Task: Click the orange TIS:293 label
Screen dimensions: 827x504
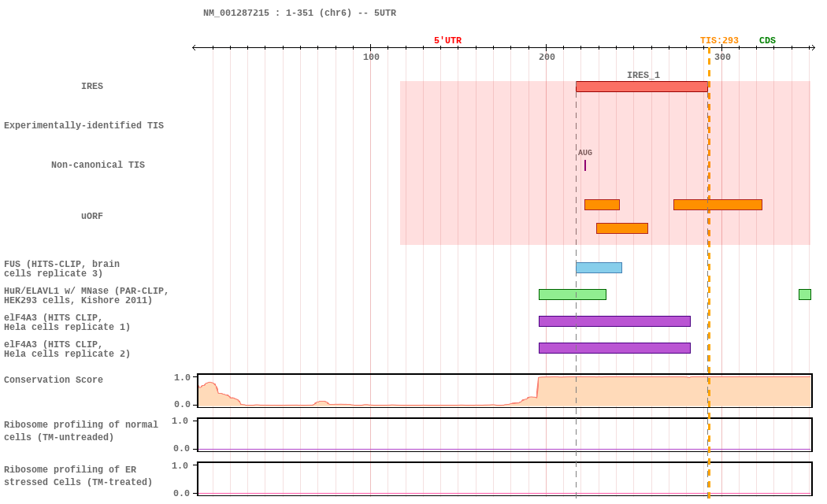Action: click(719, 41)
